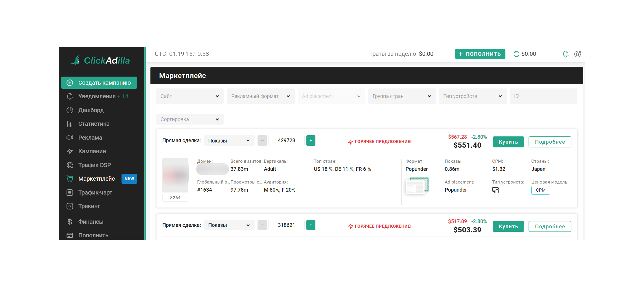Expand the Сортировка dropdown

(x=190, y=119)
